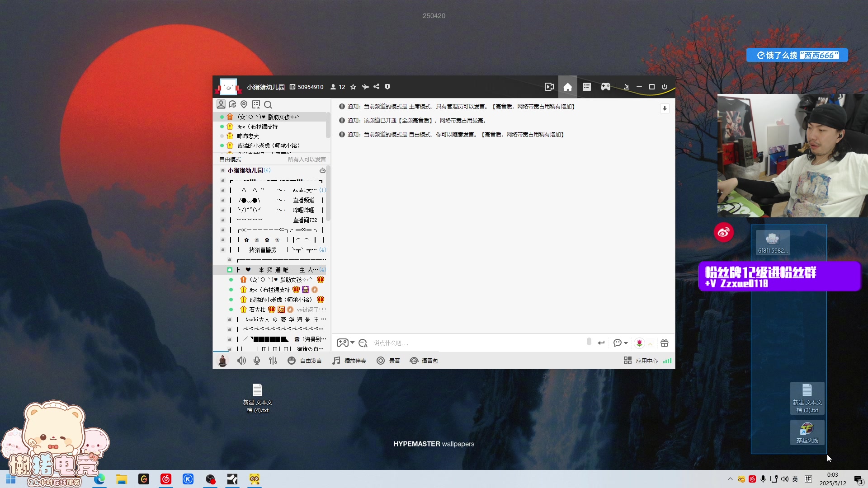Send a flower with the tulip icon

click(639, 343)
